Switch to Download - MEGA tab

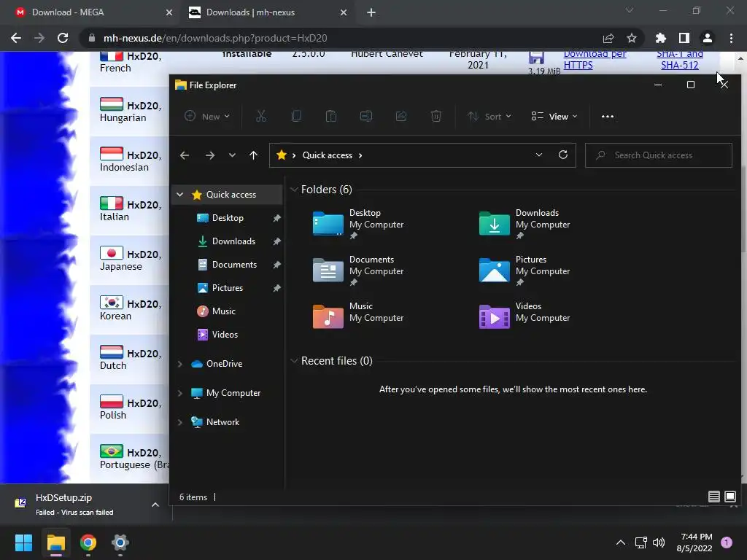point(90,12)
